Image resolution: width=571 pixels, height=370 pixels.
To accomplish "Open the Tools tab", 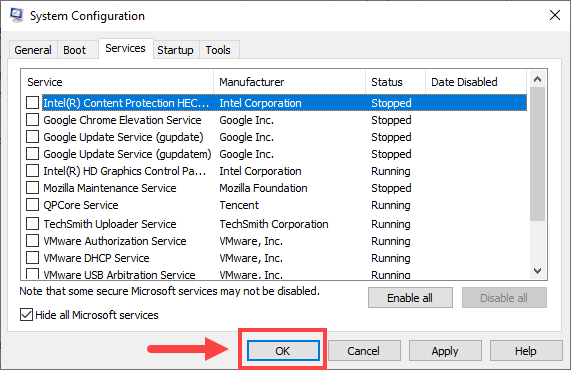I will tap(218, 50).
